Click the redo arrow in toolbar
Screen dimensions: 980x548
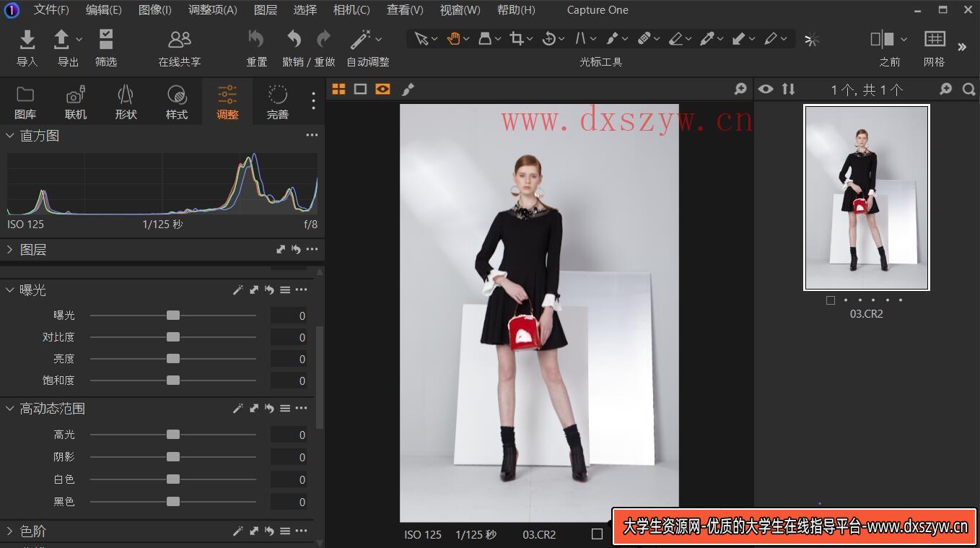point(324,38)
